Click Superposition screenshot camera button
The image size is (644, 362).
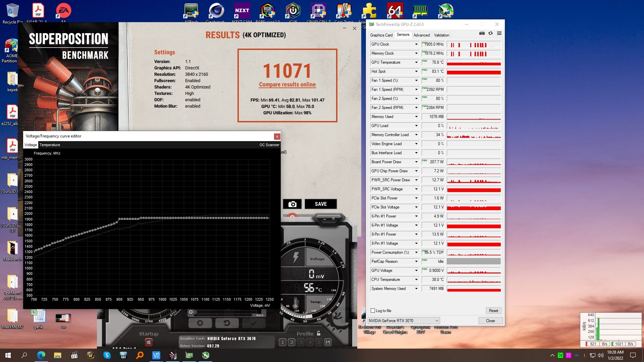coord(292,204)
